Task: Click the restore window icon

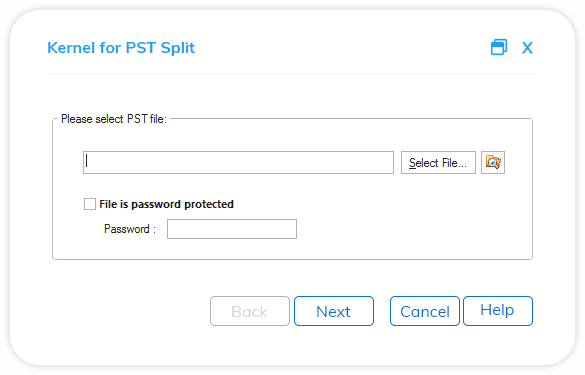Action: pos(499,47)
